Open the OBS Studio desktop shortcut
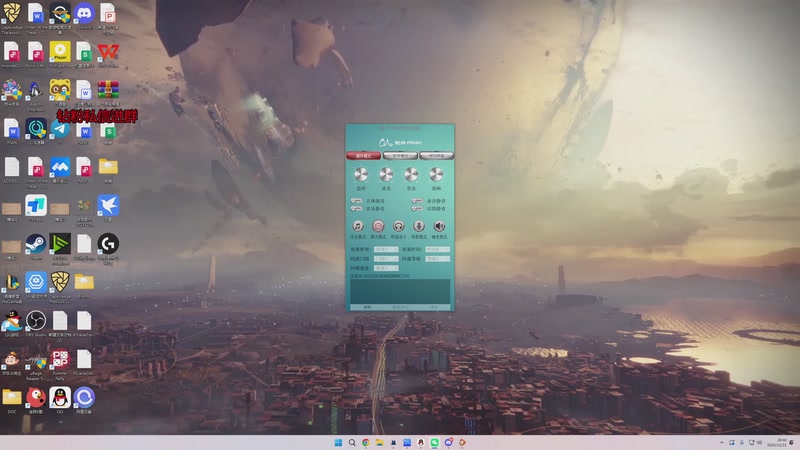 (x=36, y=322)
